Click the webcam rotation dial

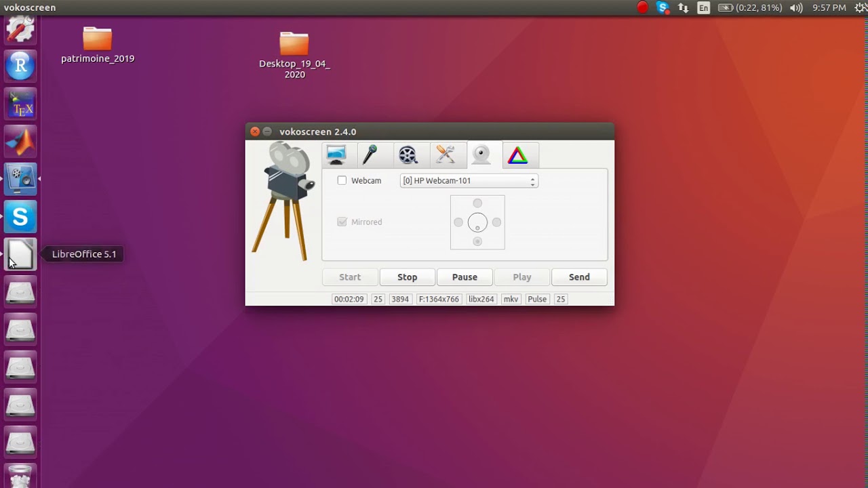(x=477, y=222)
